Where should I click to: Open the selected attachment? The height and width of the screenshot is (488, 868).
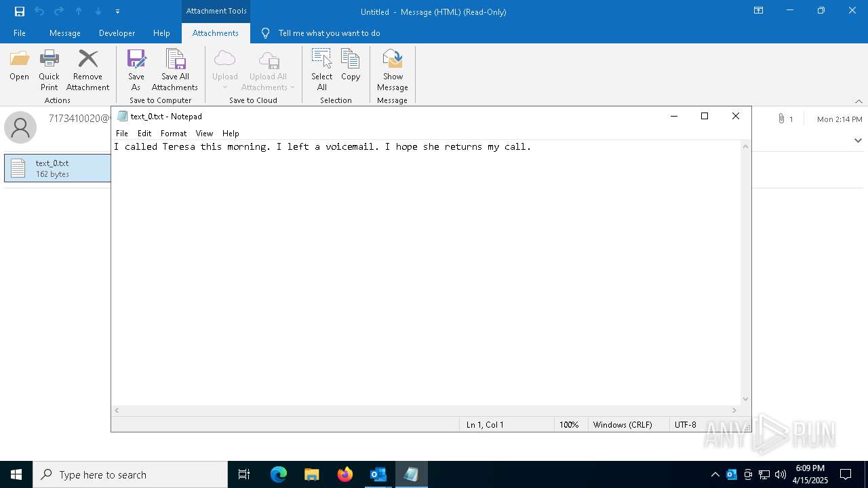(19, 66)
